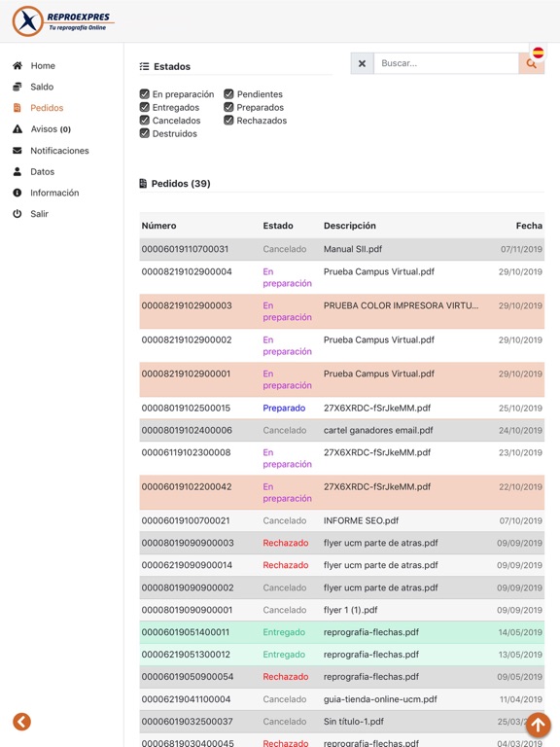This screenshot has height=747, width=560.
Task: Click the Información info icon
Action: coord(17,193)
